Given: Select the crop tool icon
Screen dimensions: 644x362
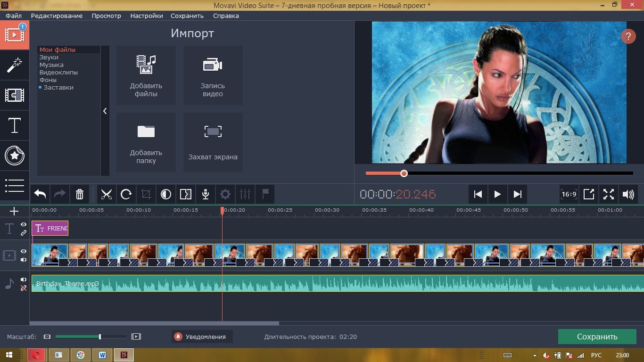Looking at the screenshot, I should (x=146, y=194).
